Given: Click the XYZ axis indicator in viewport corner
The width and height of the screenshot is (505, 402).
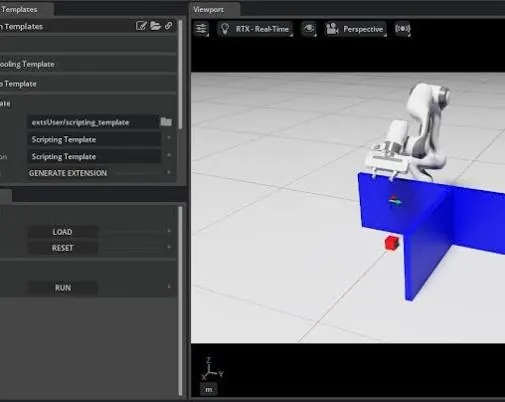Looking at the screenshot, I should pos(212,368).
